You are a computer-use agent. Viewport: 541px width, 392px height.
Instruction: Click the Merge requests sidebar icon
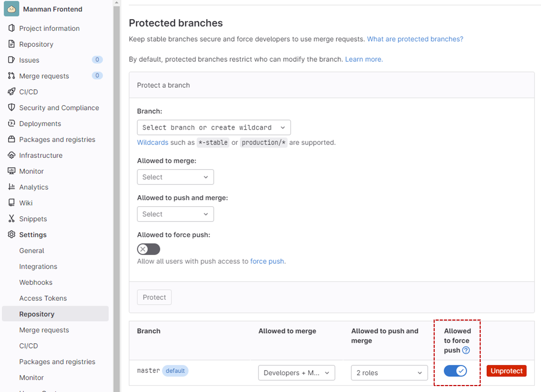pos(12,76)
